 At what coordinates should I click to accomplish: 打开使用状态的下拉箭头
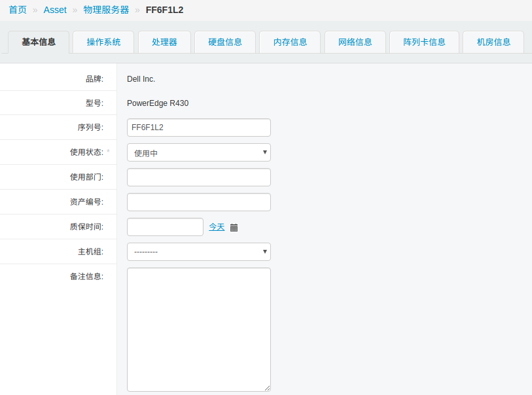tap(264, 152)
